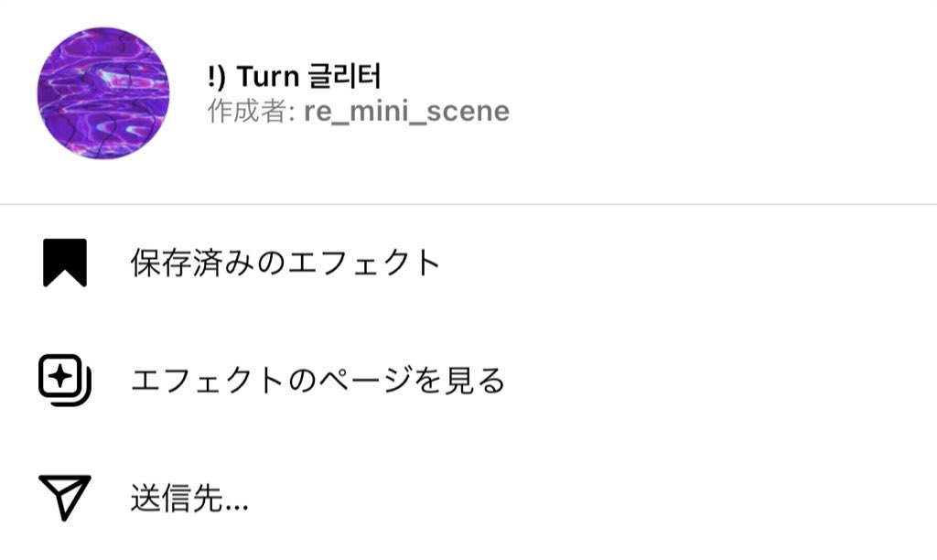Go to the effect's page row
Image resolution: width=937 pixels, height=560 pixels.
[x=468, y=380]
